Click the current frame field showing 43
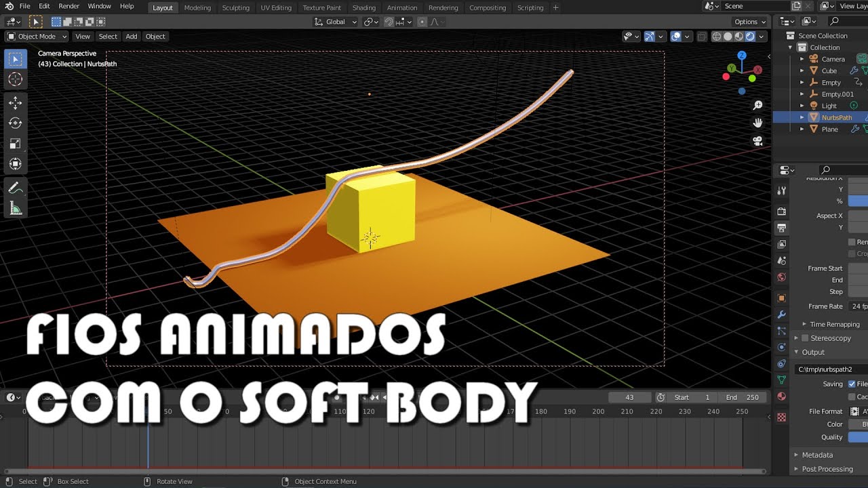This screenshot has width=868, height=488. [x=629, y=397]
